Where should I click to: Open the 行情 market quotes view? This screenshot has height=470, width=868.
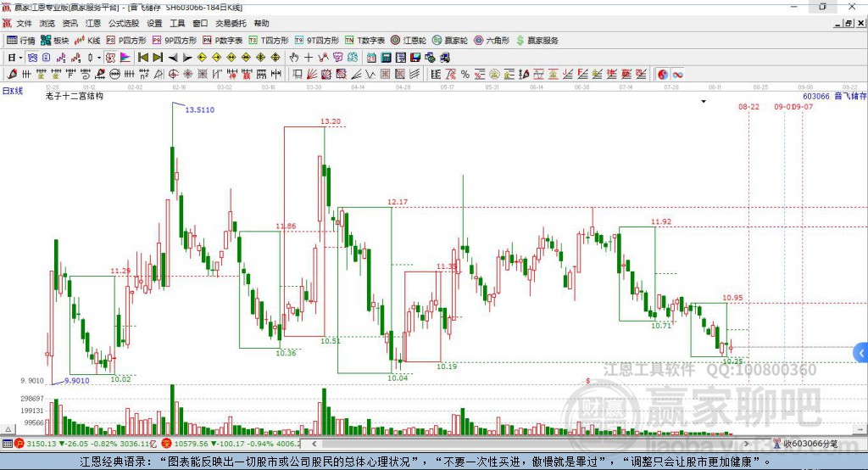pos(20,41)
